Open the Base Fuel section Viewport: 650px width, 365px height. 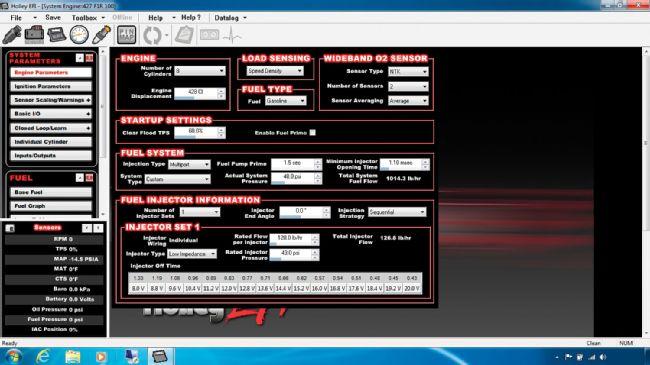point(51,192)
